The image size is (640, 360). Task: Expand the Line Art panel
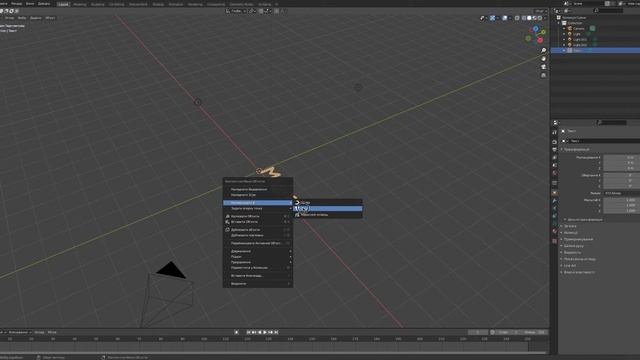click(569, 266)
